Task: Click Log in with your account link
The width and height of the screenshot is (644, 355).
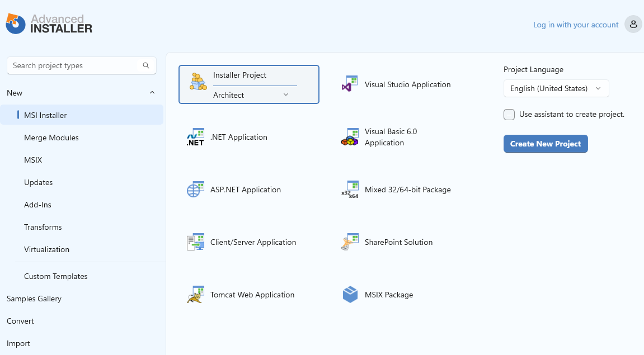Action: [x=575, y=25]
